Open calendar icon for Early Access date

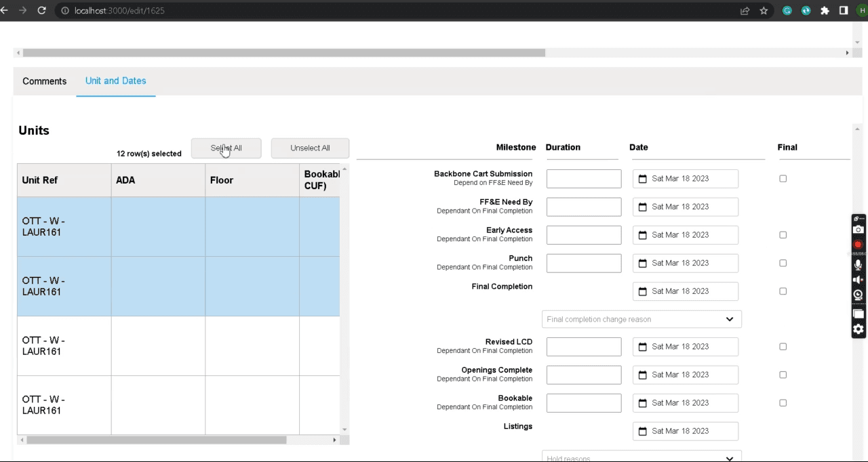pyautogui.click(x=643, y=235)
